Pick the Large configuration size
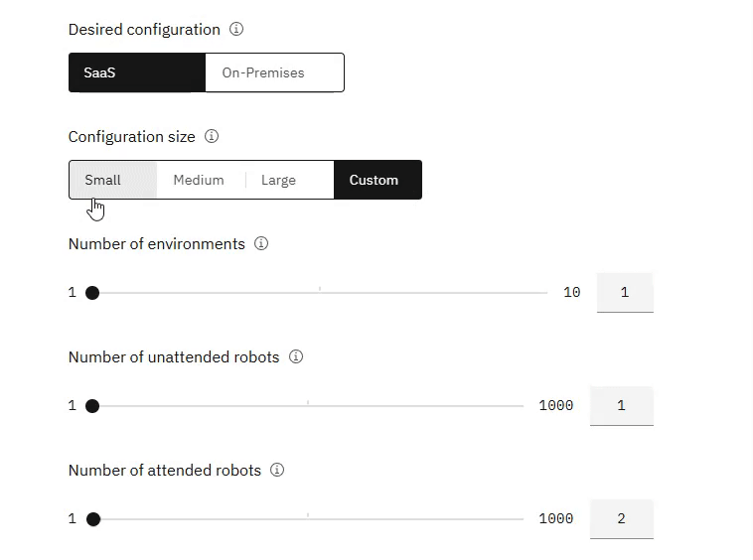 (290, 180)
